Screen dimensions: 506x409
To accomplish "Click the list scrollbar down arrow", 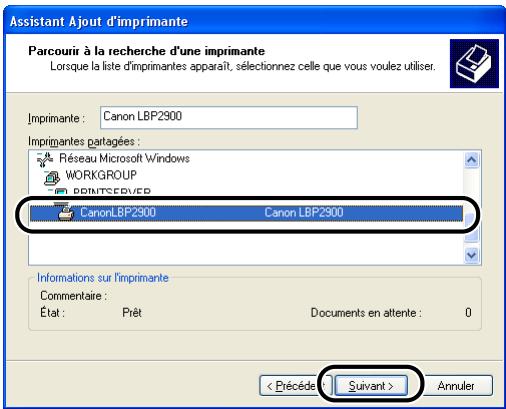I will click(472, 256).
